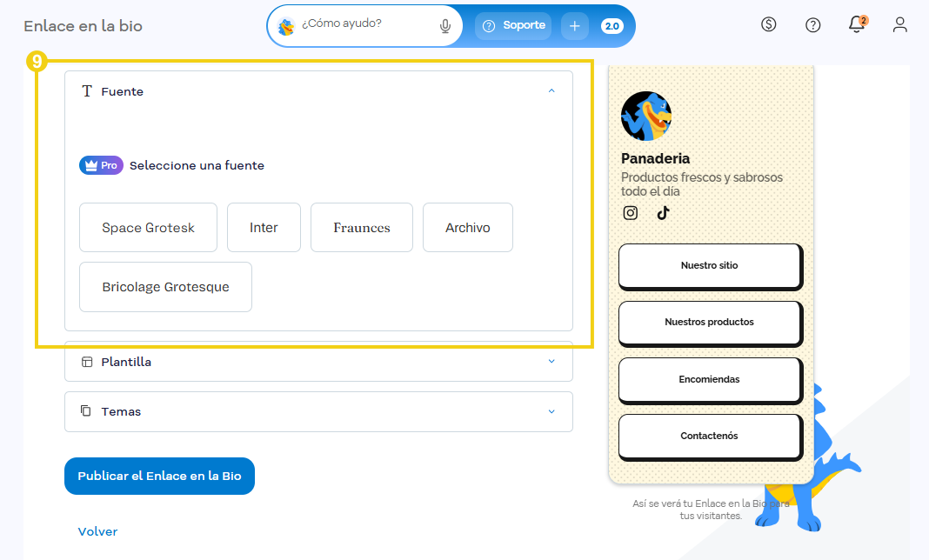Click the Fuente T icon
This screenshot has width=929, height=560.
tap(87, 90)
